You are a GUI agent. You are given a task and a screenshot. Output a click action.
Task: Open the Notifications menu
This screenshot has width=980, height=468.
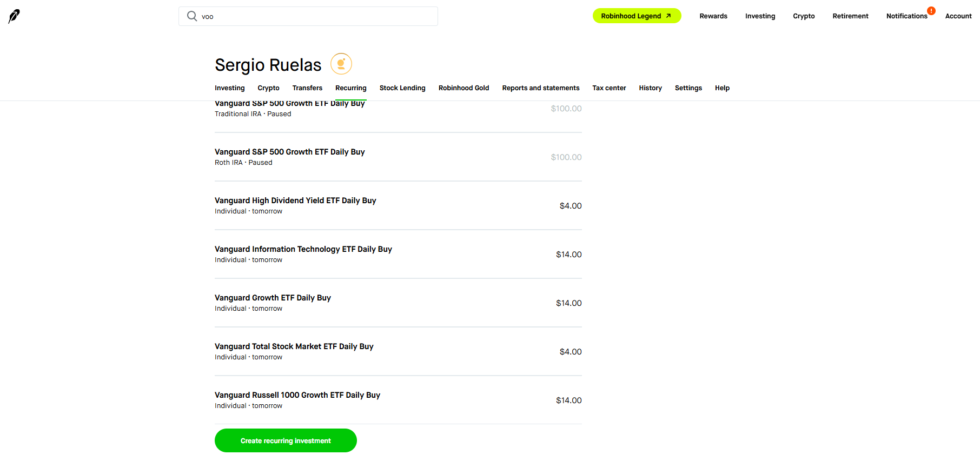(x=906, y=16)
